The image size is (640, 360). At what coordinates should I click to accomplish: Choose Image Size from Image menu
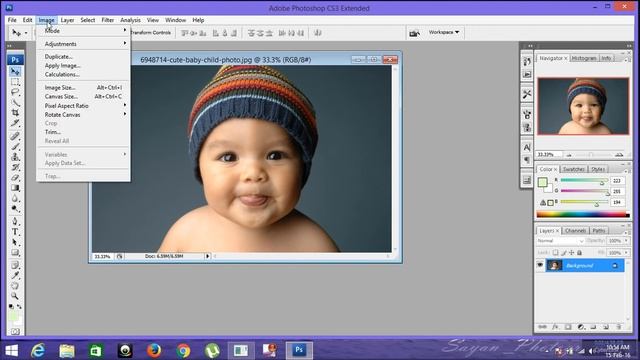coord(83,87)
